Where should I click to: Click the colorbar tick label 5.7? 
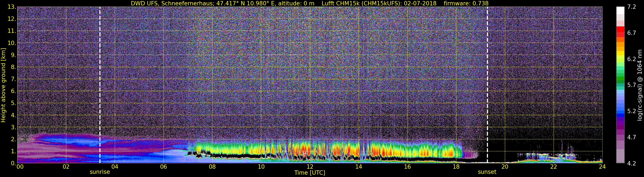[632, 85]
